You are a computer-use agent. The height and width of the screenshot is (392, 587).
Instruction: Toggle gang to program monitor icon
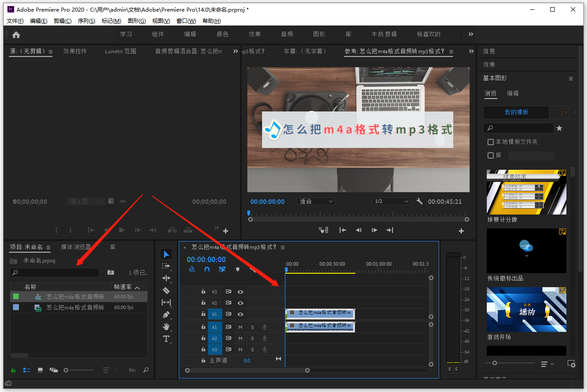pyautogui.click(x=324, y=230)
